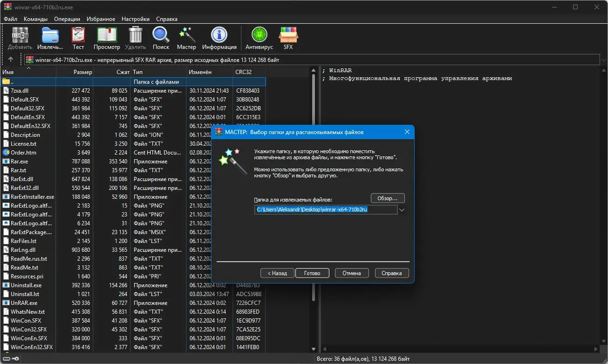The image size is (608, 364).
Task: Expand the extraction folder path dropdown
Action: (x=402, y=210)
